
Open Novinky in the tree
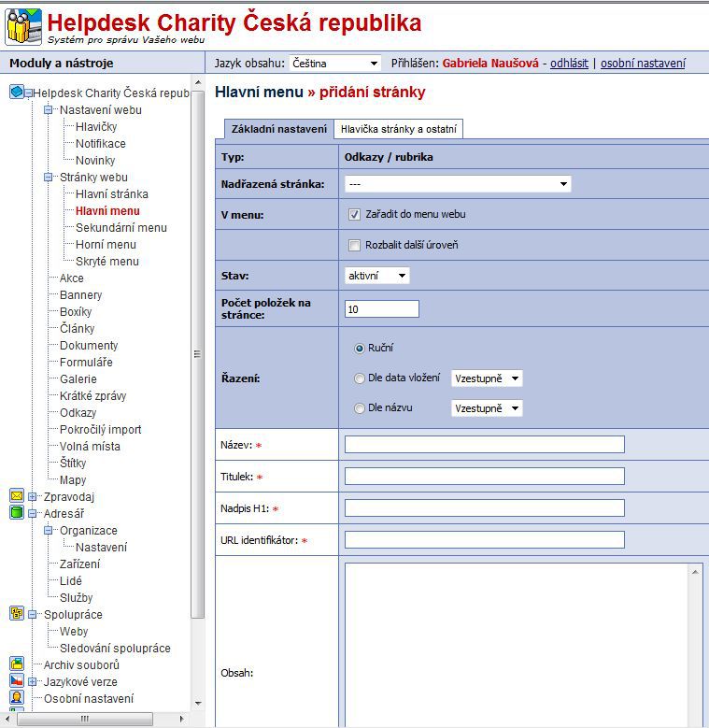click(95, 160)
